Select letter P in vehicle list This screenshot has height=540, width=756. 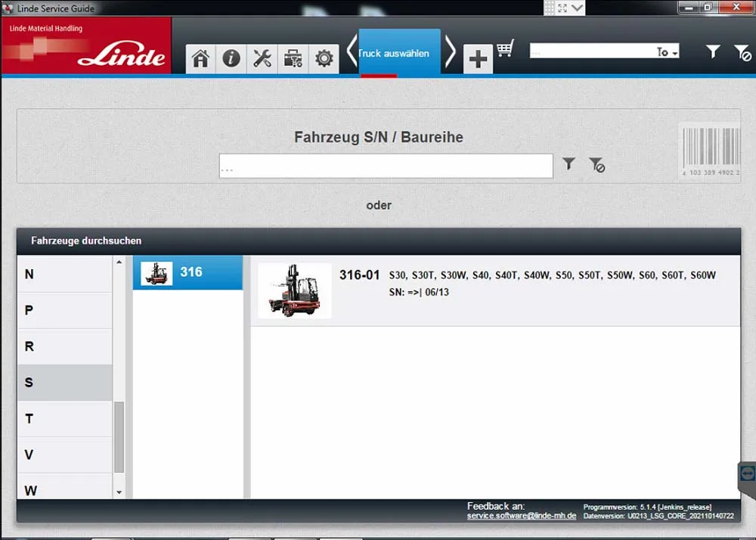[x=64, y=310]
